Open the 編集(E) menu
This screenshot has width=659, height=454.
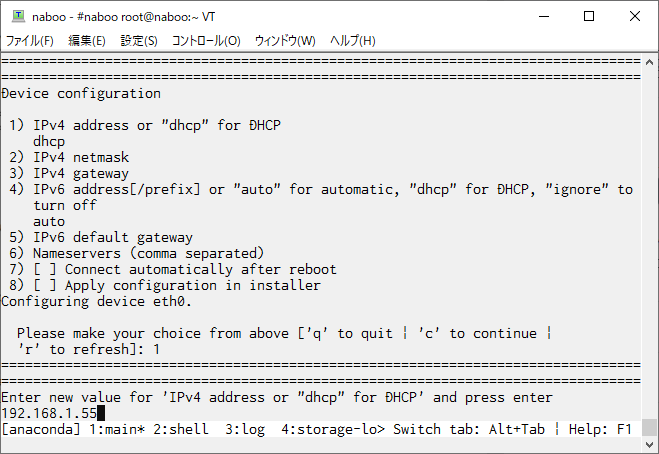coord(87,41)
